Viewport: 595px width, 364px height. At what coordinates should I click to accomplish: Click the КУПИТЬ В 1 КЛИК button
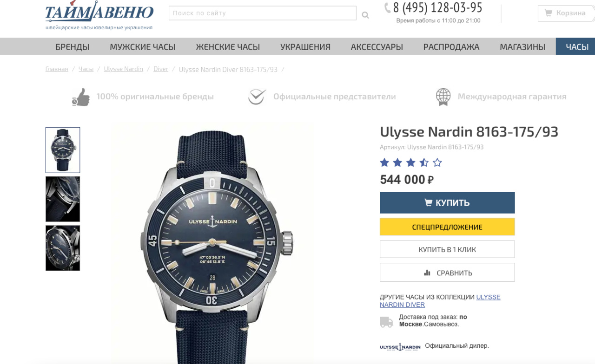click(447, 249)
